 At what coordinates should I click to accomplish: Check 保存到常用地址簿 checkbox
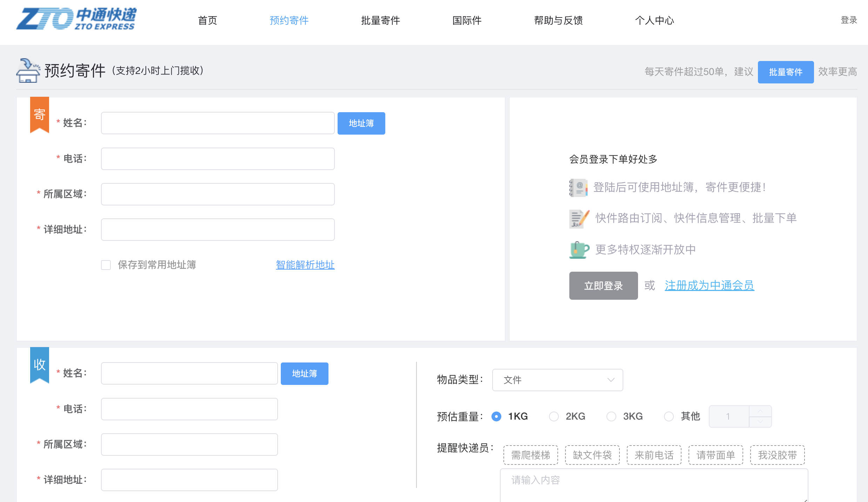[106, 265]
